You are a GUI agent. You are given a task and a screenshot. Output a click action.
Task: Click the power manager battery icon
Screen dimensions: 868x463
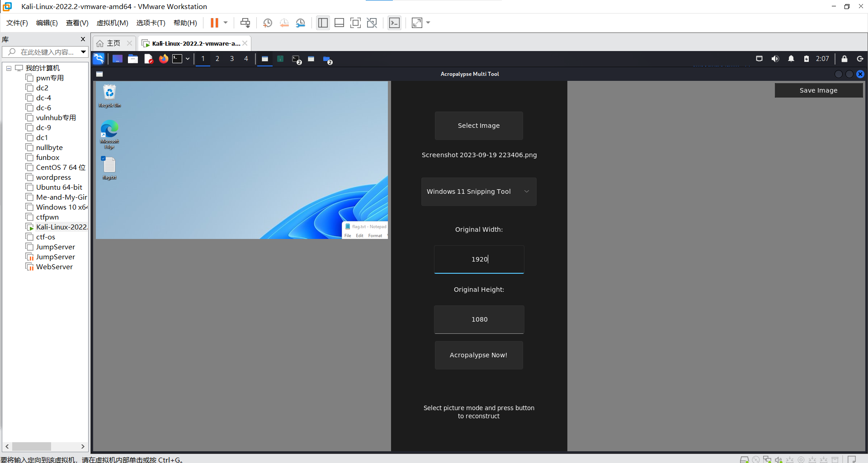(x=807, y=59)
